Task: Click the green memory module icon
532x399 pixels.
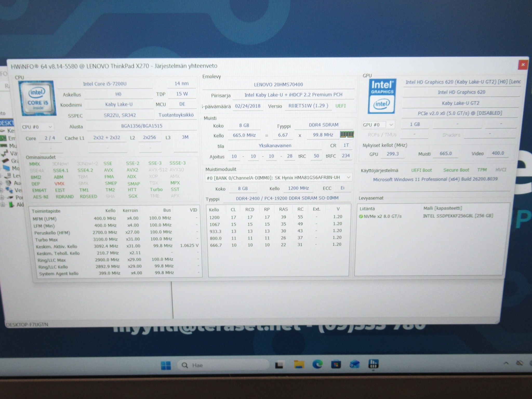Action: (347, 134)
